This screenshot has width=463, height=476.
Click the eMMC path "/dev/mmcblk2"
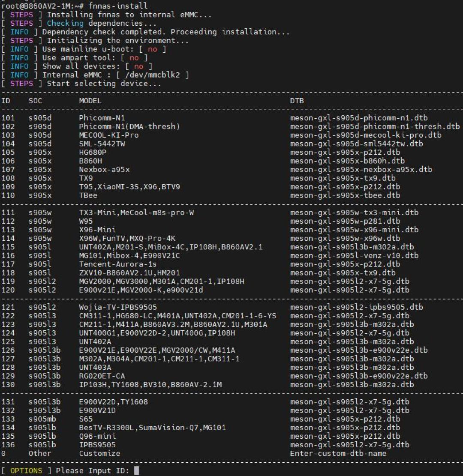[x=152, y=75]
